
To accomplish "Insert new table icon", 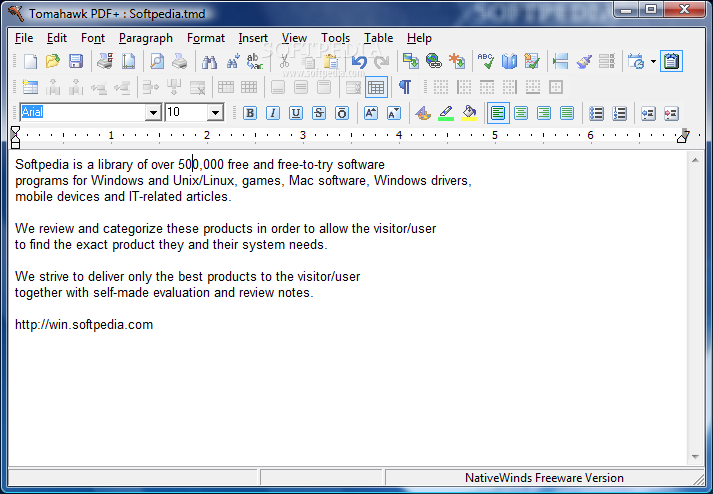I will point(30,87).
